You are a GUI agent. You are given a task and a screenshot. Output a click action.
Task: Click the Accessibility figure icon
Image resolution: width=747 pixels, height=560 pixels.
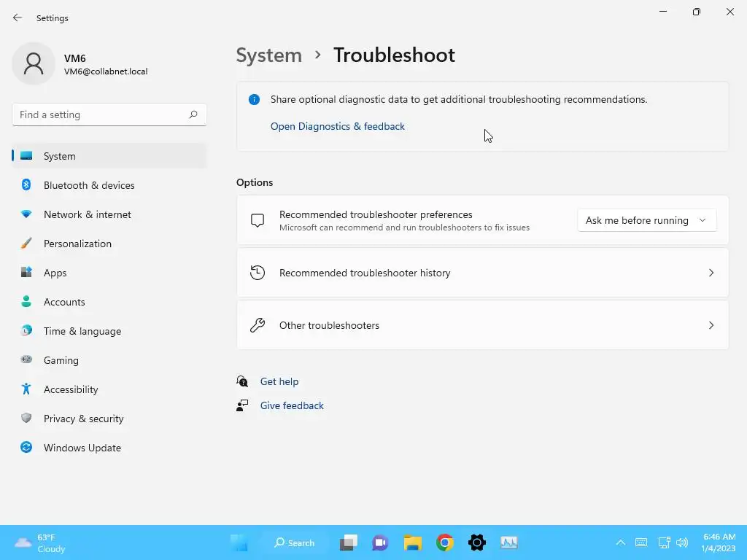coord(26,389)
